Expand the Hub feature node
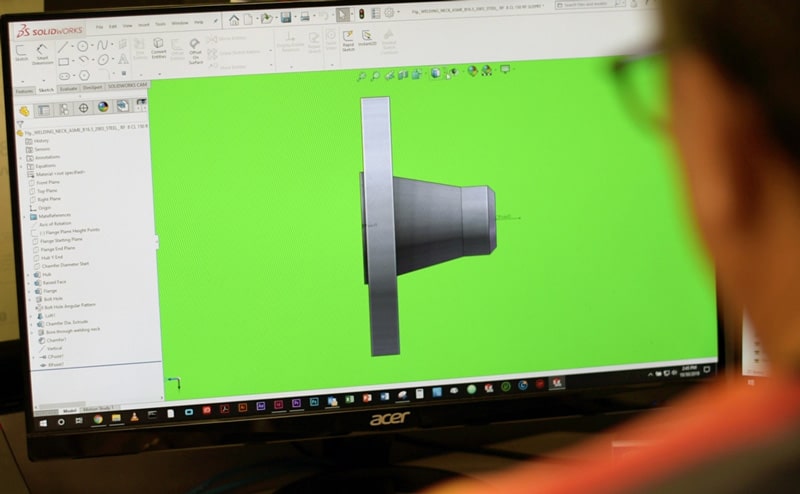Screen dimensions: 800x494 pyautogui.click(x=29, y=275)
